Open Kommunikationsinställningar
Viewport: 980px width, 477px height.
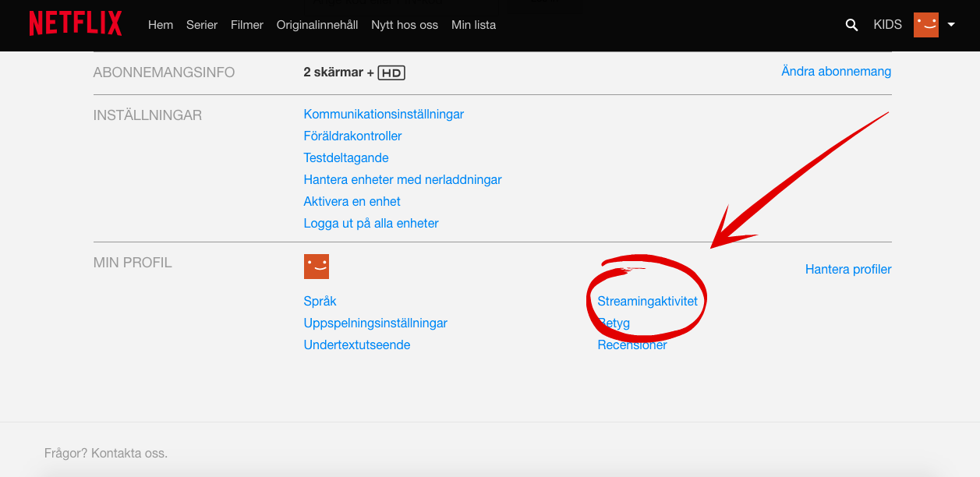[384, 114]
